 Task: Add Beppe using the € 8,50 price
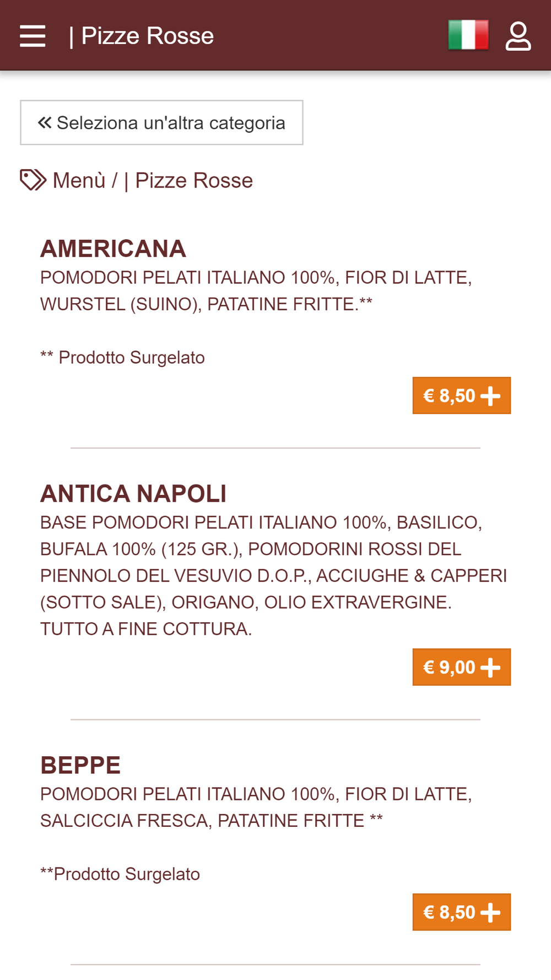pyautogui.click(x=449, y=912)
